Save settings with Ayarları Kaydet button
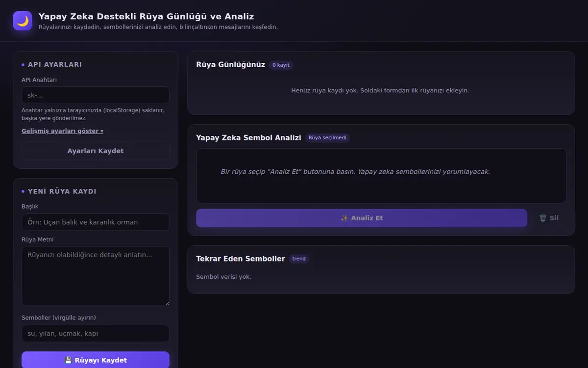The image size is (588, 368). pyautogui.click(x=96, y=151)
